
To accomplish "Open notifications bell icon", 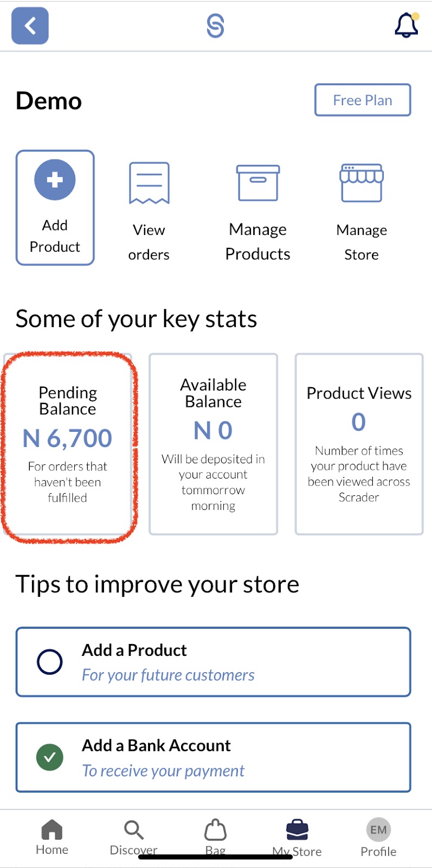I will tap(406, 25).
